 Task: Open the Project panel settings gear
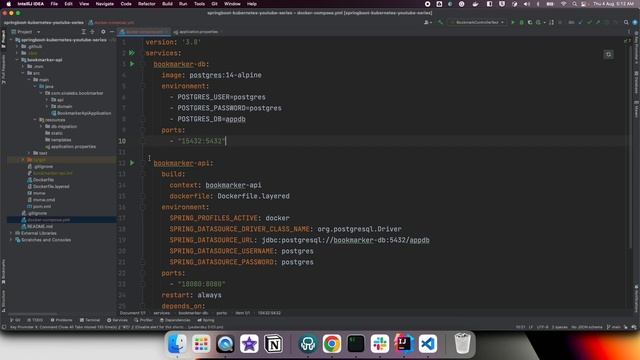pos(103,32)
